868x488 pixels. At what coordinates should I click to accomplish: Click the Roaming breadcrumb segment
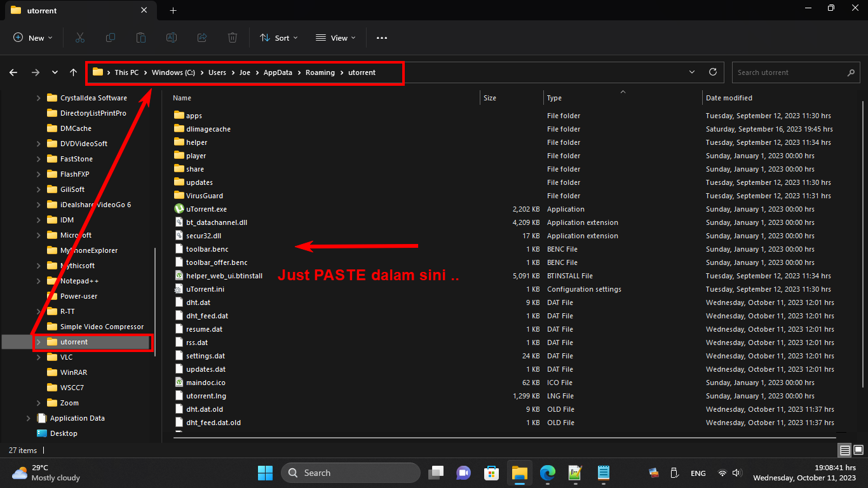tap(320, 72)
